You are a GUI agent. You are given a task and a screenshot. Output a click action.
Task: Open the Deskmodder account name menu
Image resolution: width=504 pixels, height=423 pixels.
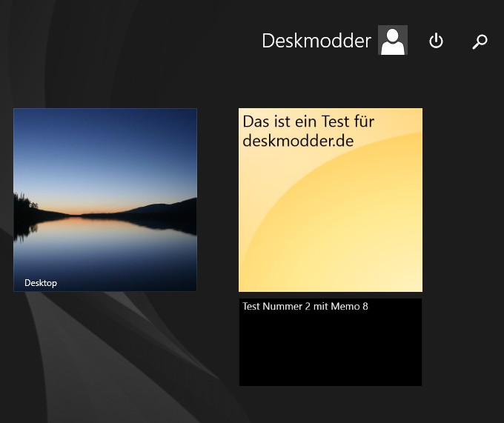tap(316, 41)
